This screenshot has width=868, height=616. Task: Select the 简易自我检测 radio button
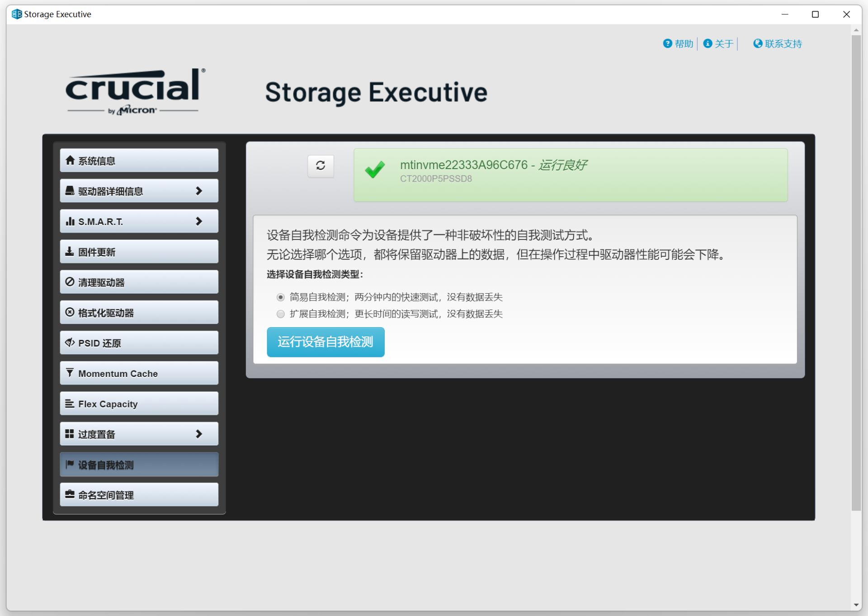(x=281, y=297)
